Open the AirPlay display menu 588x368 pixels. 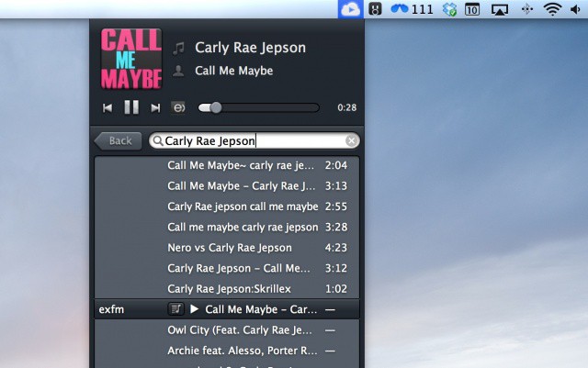pos(500,9)
